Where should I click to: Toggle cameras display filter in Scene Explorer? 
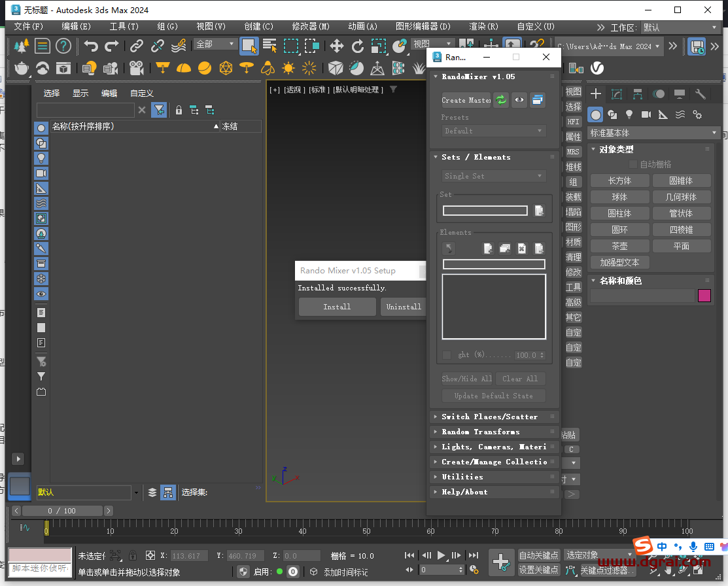tap(41, 173)
